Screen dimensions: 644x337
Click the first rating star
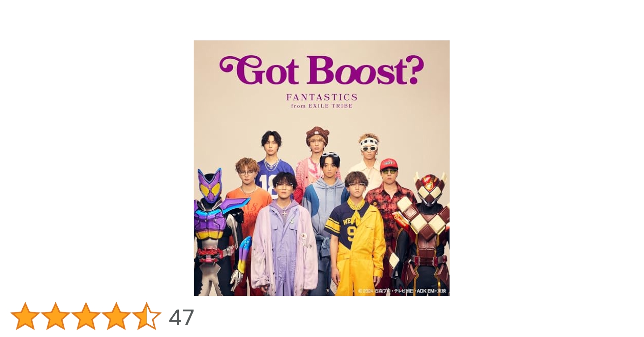click(25, 316)
